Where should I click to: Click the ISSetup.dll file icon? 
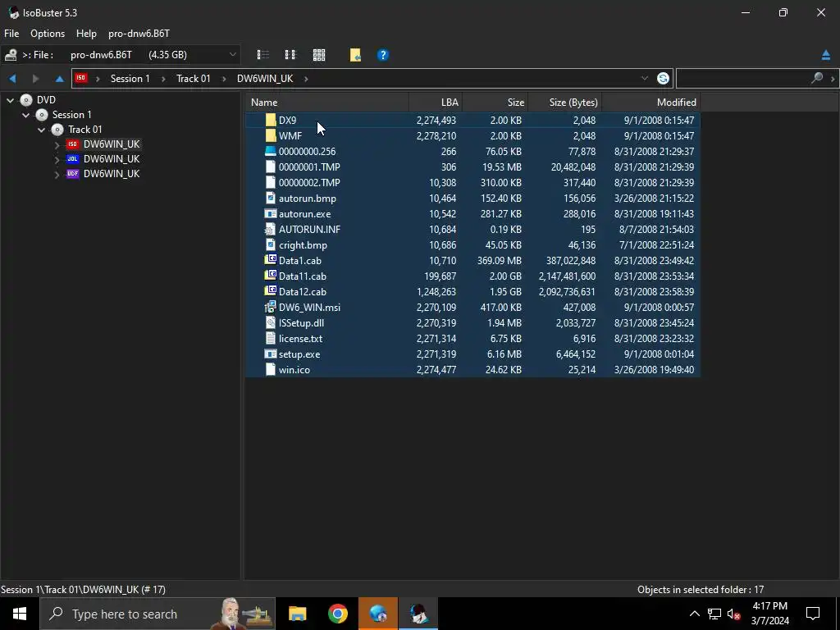click(271, 322)
